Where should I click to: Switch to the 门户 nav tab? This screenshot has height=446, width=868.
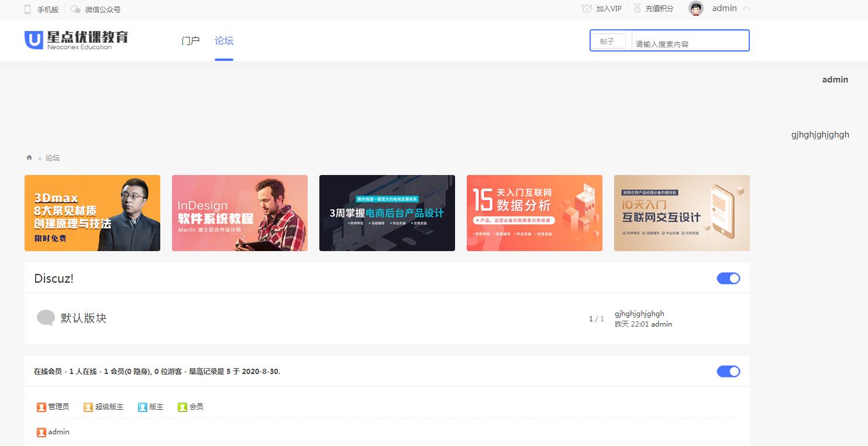(191, 40)
